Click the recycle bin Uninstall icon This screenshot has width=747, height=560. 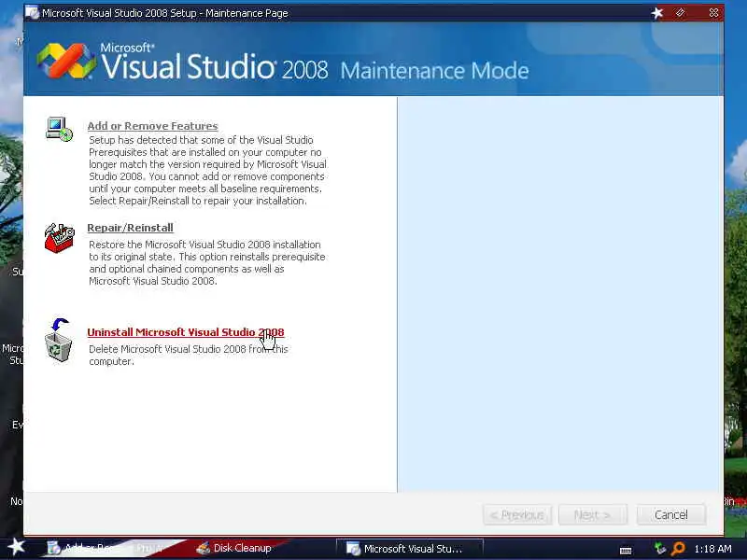59,340
